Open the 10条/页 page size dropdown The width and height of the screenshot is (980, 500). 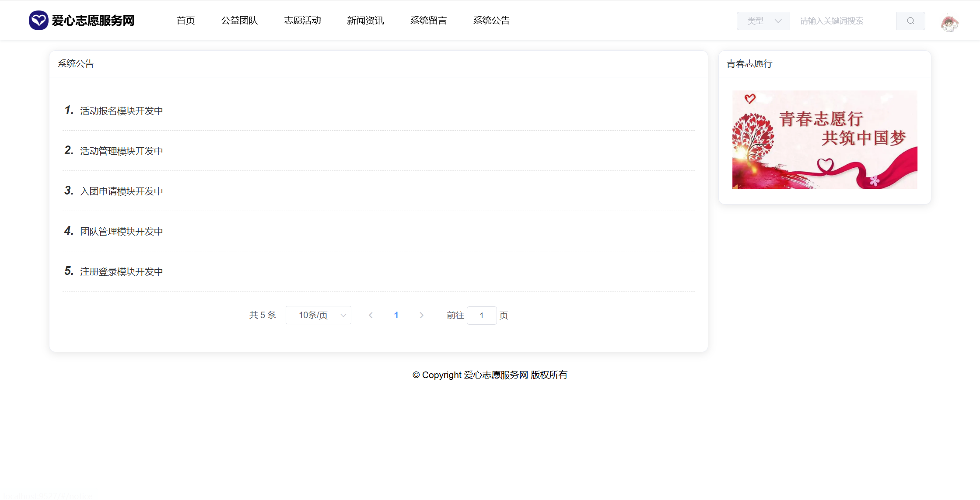pos(318,315)
